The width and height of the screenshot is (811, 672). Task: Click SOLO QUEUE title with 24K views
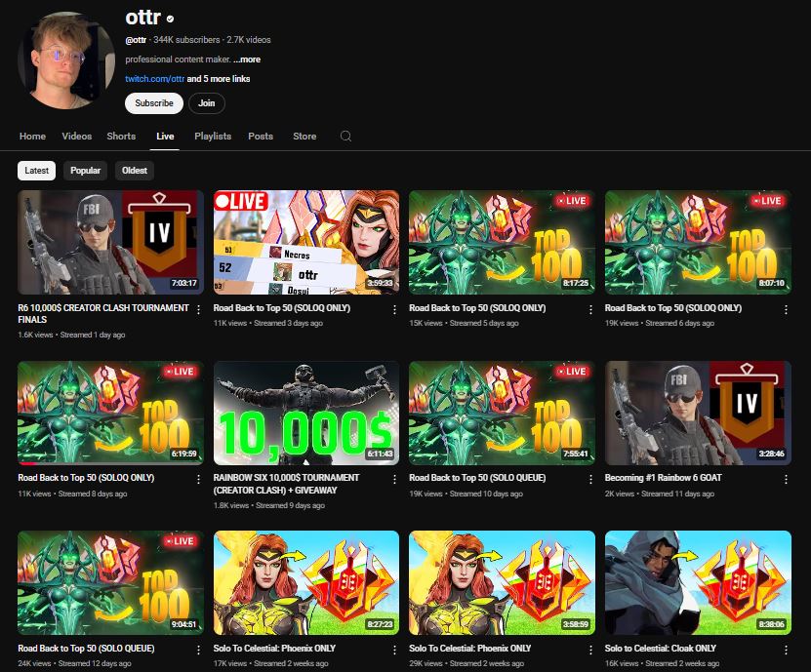[x=87, y=649]
